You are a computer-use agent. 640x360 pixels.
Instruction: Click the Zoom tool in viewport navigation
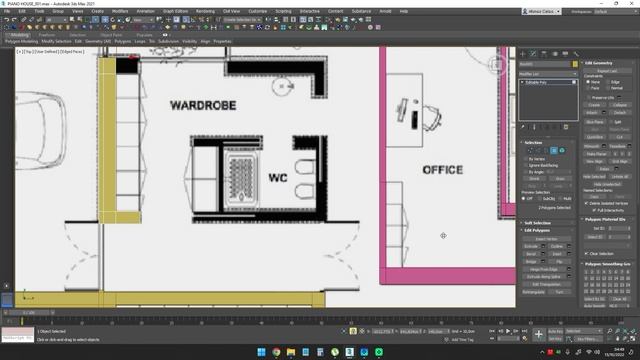[609, 331]
